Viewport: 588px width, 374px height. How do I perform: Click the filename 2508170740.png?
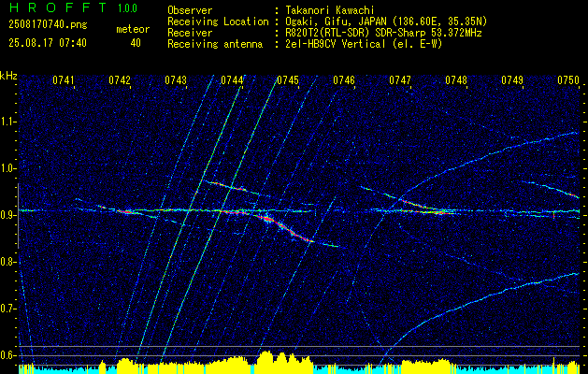pos(48,25)
